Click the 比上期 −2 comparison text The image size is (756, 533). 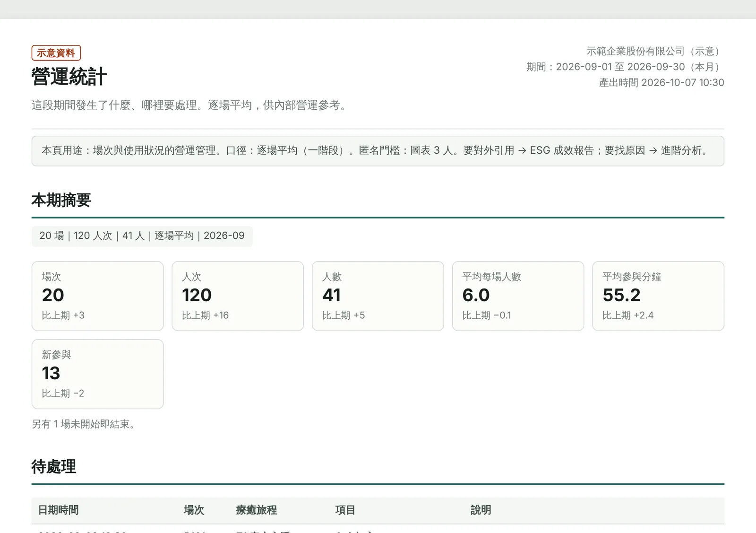coord(63,393)
